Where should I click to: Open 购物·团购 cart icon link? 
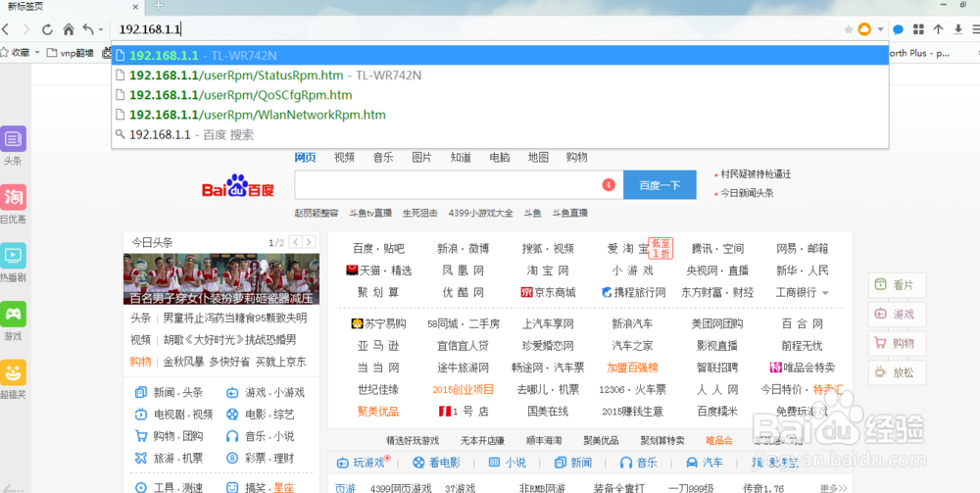click(170, 436)
